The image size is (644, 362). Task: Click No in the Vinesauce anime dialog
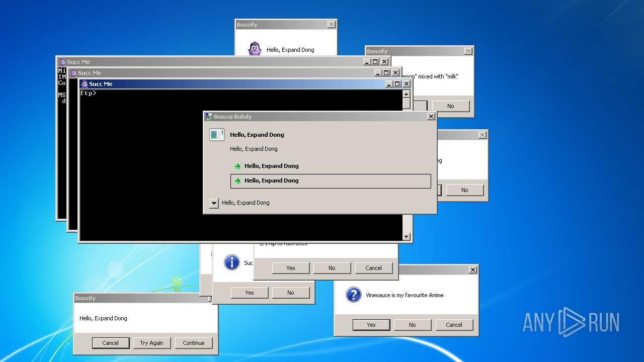pyautogui.click(x=413, y=325)
